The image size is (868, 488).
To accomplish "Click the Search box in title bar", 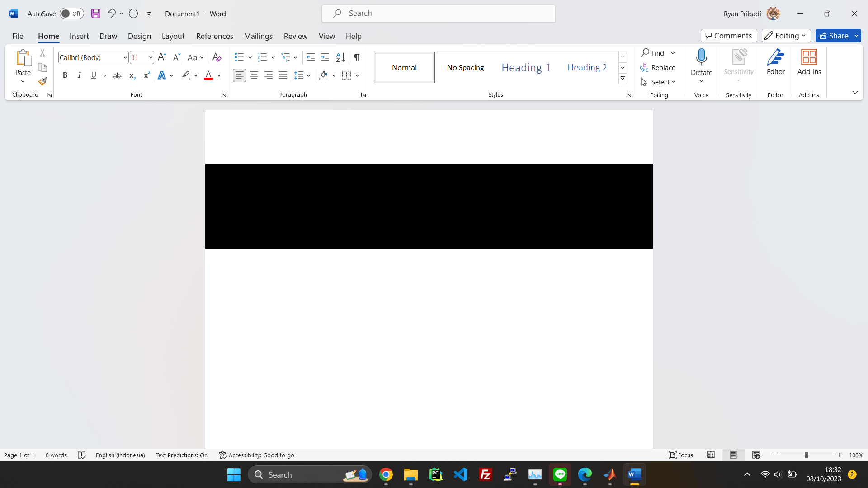I will pos(439,14).
